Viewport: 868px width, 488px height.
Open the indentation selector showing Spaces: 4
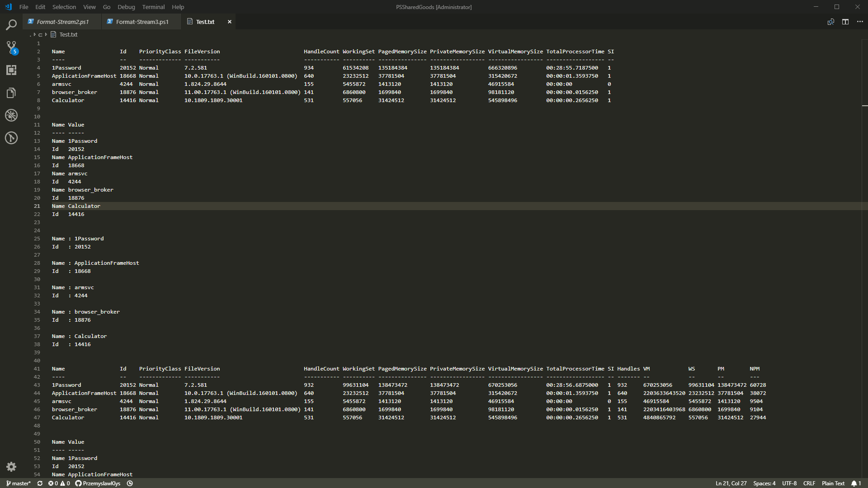tap(764, 483)
